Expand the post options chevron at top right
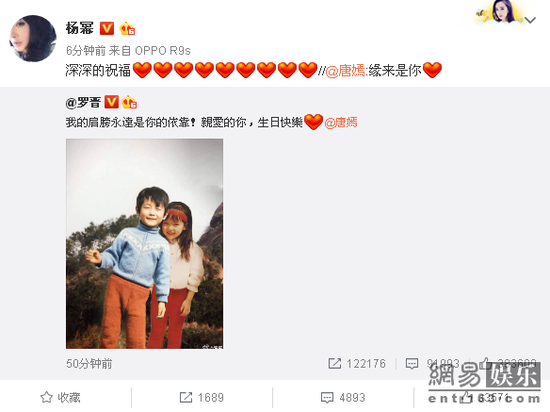The height and width of the screenshot is (412, 550). tap(530, 20)
